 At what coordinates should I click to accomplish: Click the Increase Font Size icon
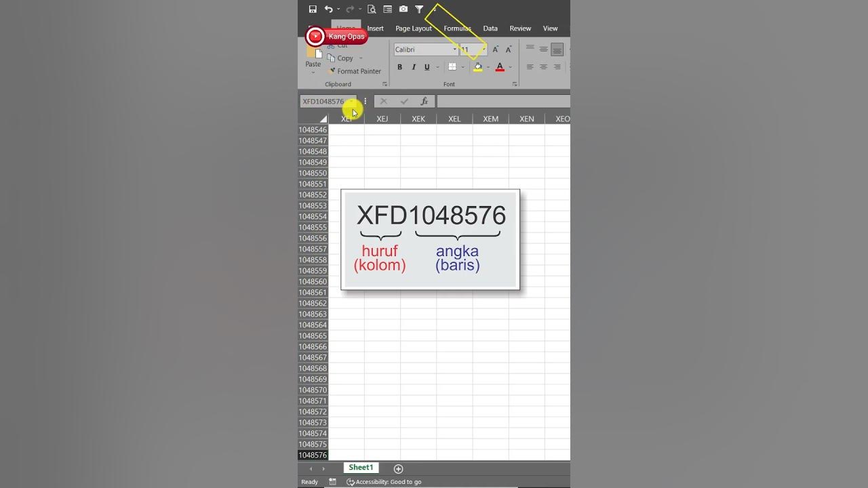[496, 49]
